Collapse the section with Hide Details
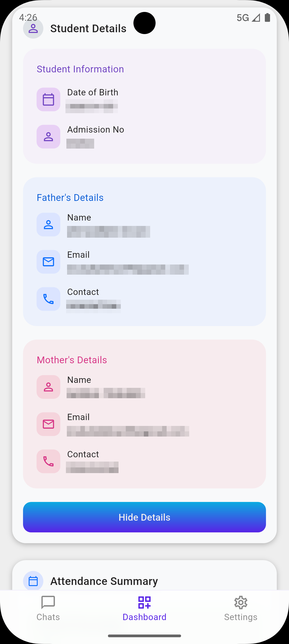 click(x=144, y=517)
